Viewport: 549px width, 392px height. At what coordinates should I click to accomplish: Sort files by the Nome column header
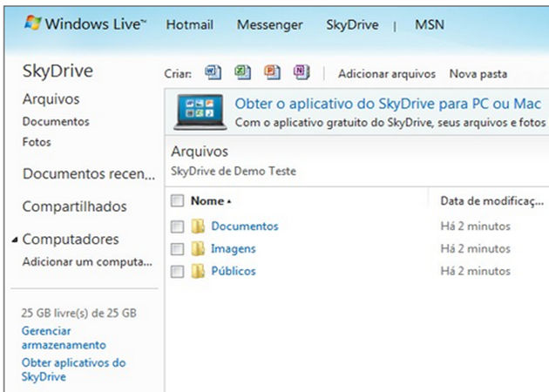tap(207, 201)
